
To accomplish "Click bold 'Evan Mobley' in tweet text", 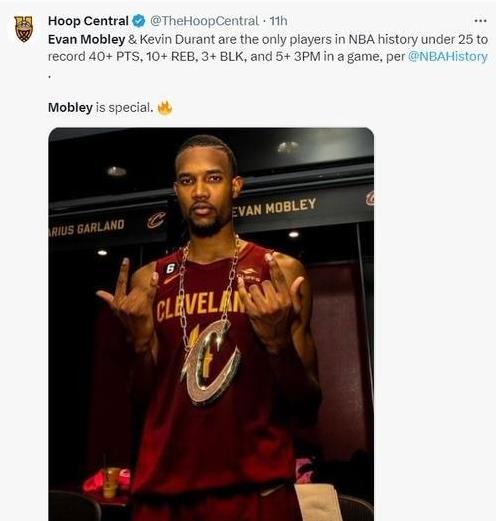I will point(86,39).
